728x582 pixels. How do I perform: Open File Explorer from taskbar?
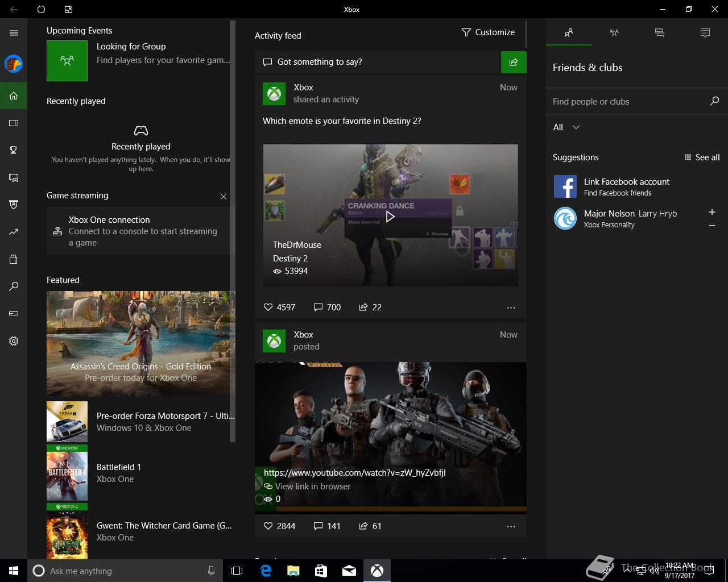click(x=293, y=571)
